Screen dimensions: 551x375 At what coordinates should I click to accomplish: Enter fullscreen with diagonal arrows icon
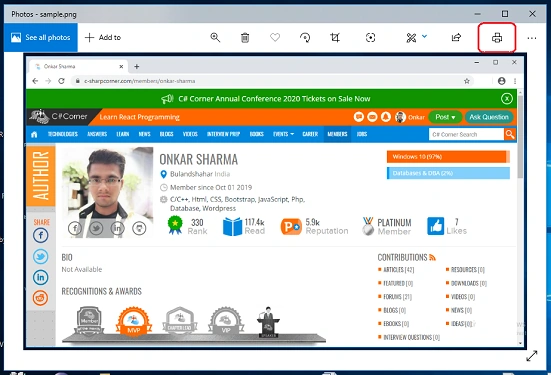point(532,356)
